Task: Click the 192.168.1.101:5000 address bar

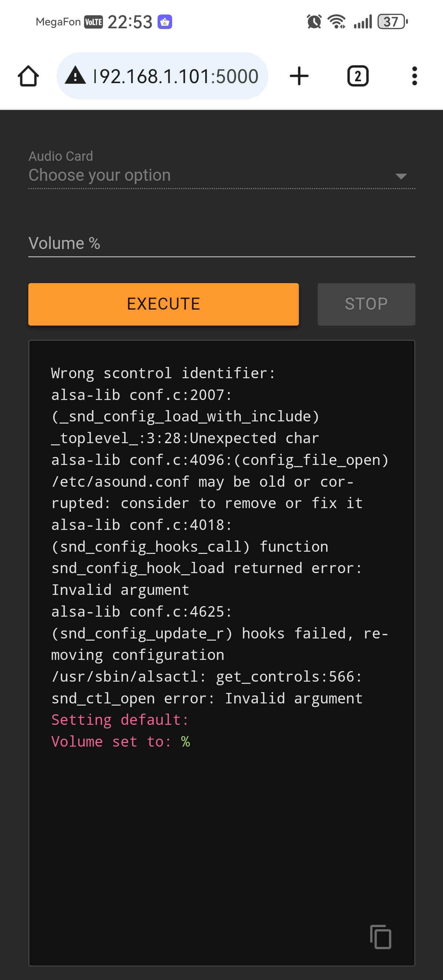Action: tap(176, 76)
